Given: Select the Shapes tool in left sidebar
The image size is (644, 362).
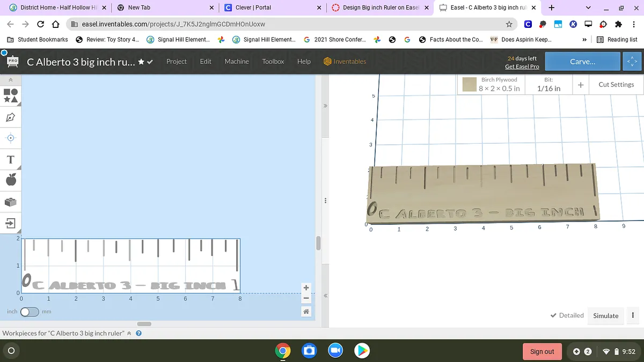Looking at the screenshot, I should click(x=11, y=95).
